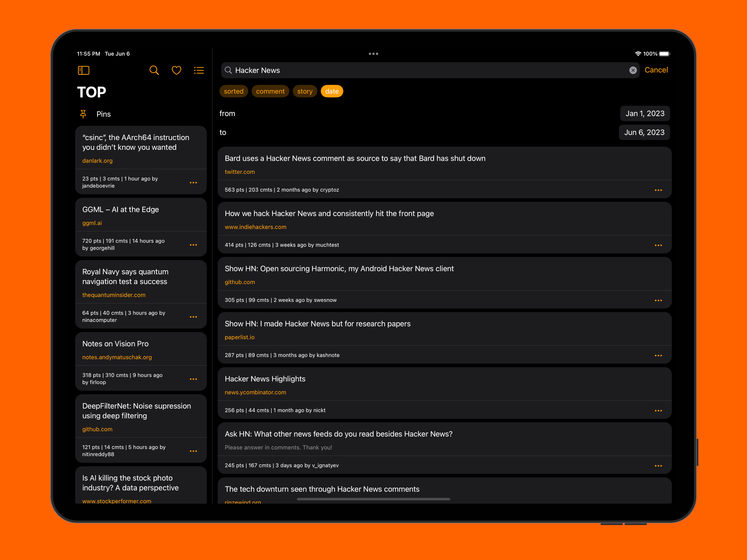Click the Hacker News search field
This screenshot has height=560, width=747.
click(425, 70)
